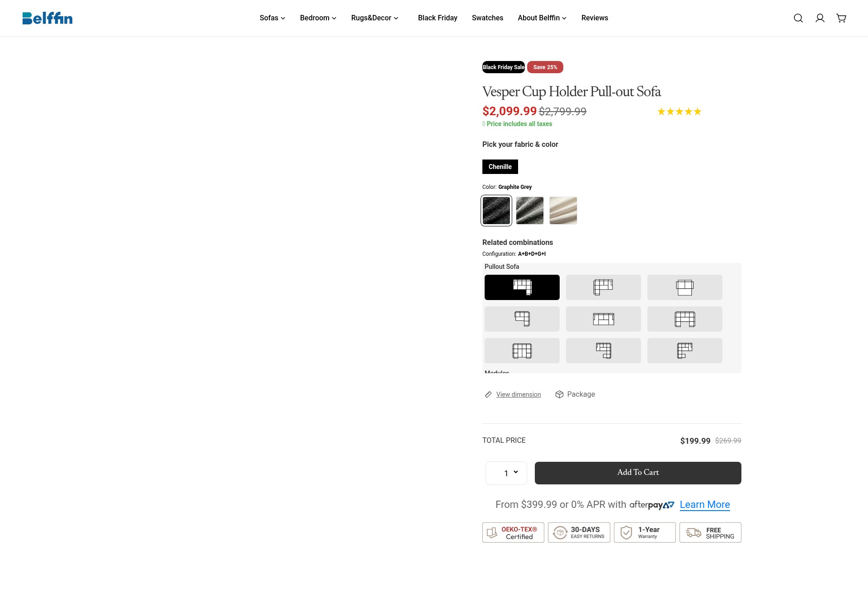Click the Belffin logo
The height and width of the screenshot is (596, 868).
coord(47,18)
